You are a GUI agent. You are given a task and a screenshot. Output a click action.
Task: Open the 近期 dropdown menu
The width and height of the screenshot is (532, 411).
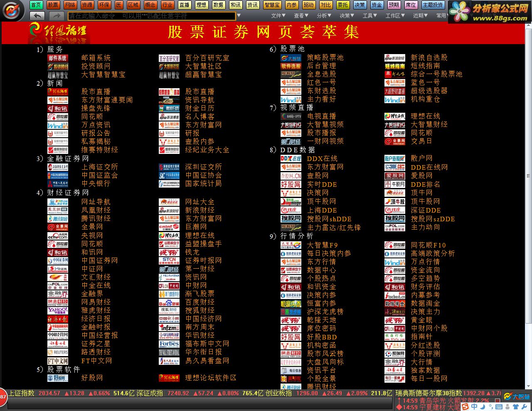[x=421, y=16]
